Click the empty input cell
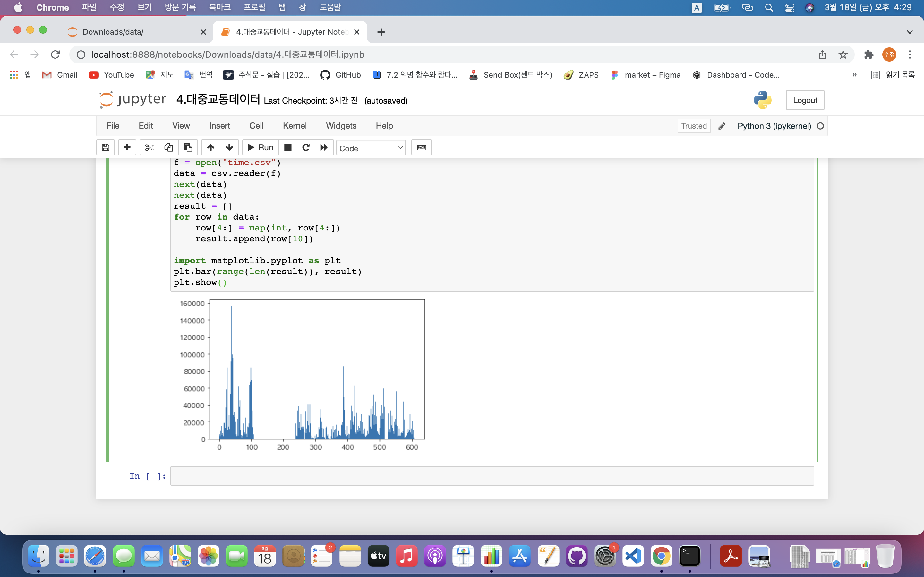The width and height of the screenshot is (924, 577). pos(492,476)
